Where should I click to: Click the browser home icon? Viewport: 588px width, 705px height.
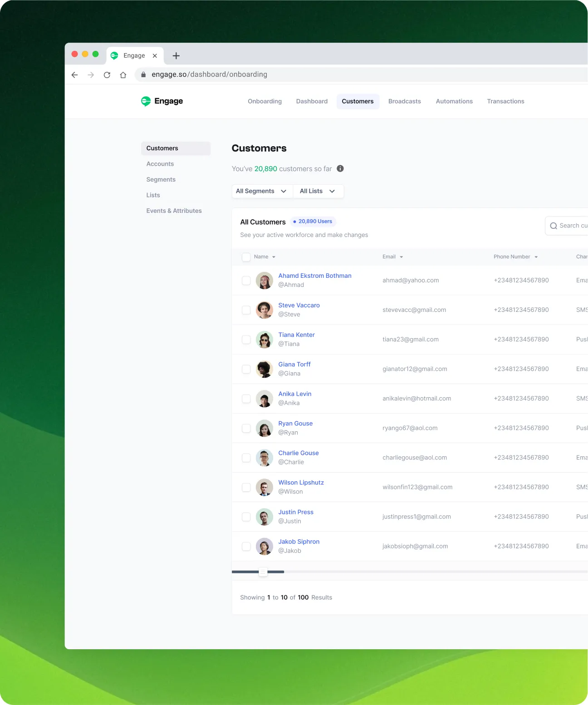pyautogui.click(x=123, y=75)
